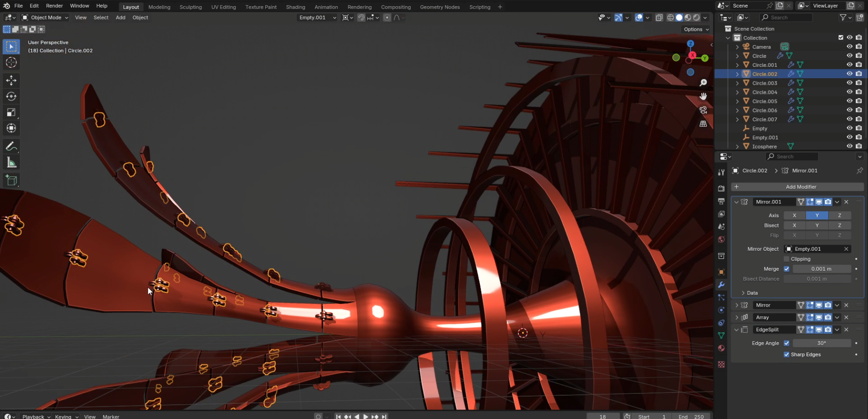Select rendered viewport shading icon

(696, 18)
